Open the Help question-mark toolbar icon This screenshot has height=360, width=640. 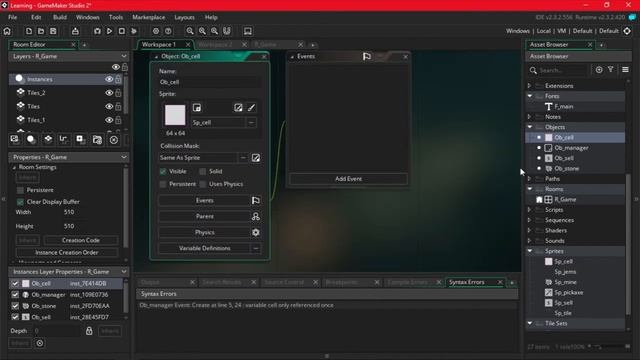[168, 31]
